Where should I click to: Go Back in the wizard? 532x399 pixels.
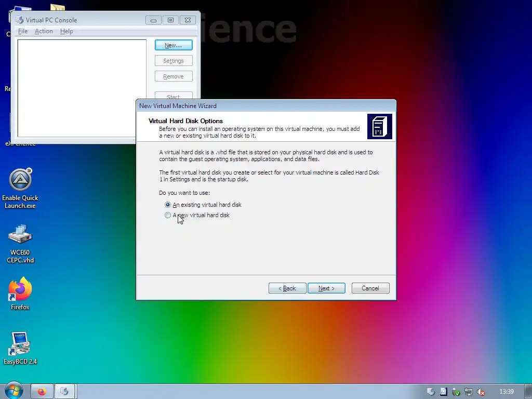[x=287, y=288]
